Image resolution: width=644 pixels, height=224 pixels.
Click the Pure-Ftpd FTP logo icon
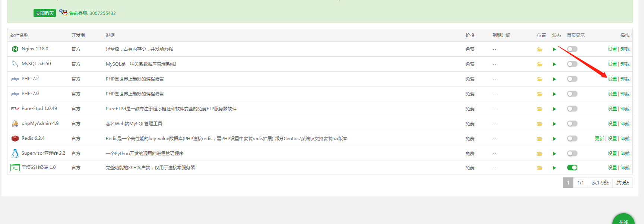(x=15, y=109)
